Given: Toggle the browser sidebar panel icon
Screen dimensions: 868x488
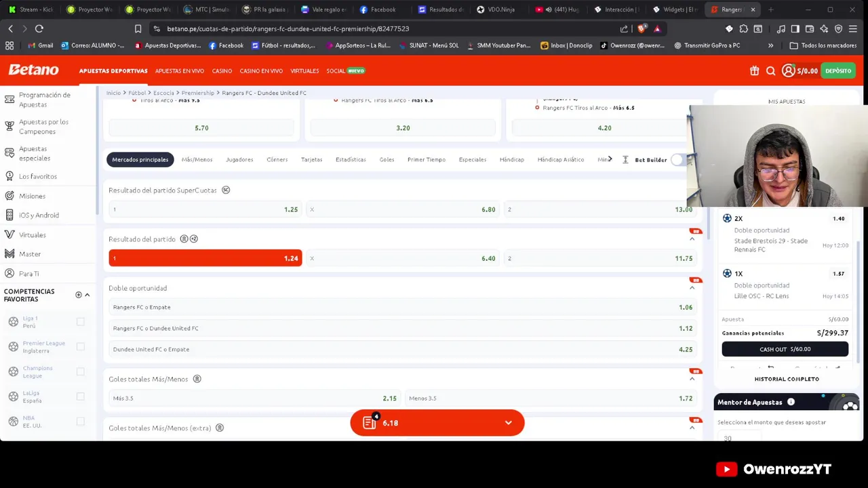Looking at the screenshot, I should (795, 28).
